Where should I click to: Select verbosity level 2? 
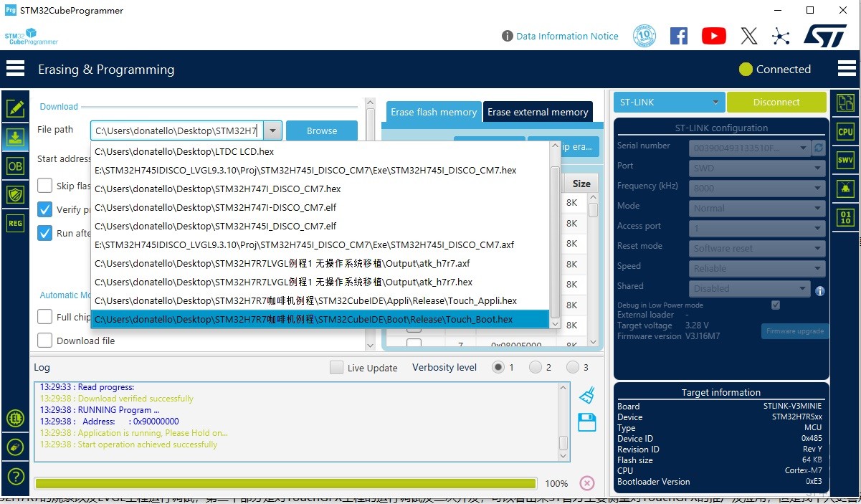[536, 367]
